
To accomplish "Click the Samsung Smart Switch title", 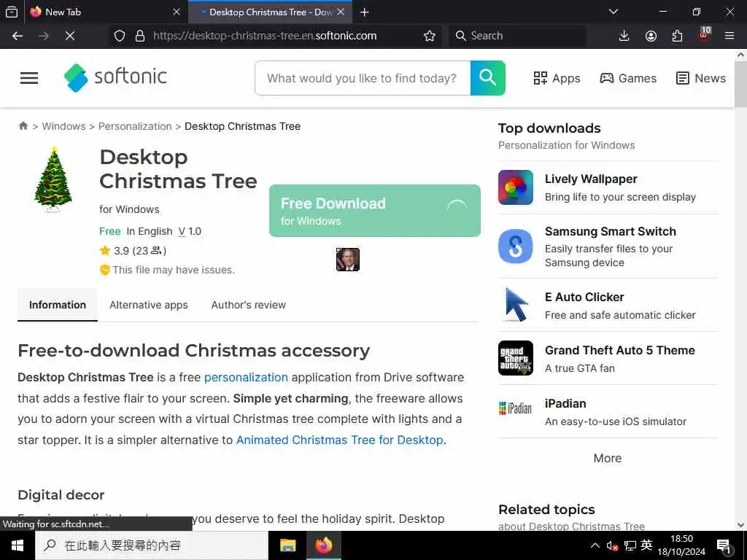I will point(611,231).
